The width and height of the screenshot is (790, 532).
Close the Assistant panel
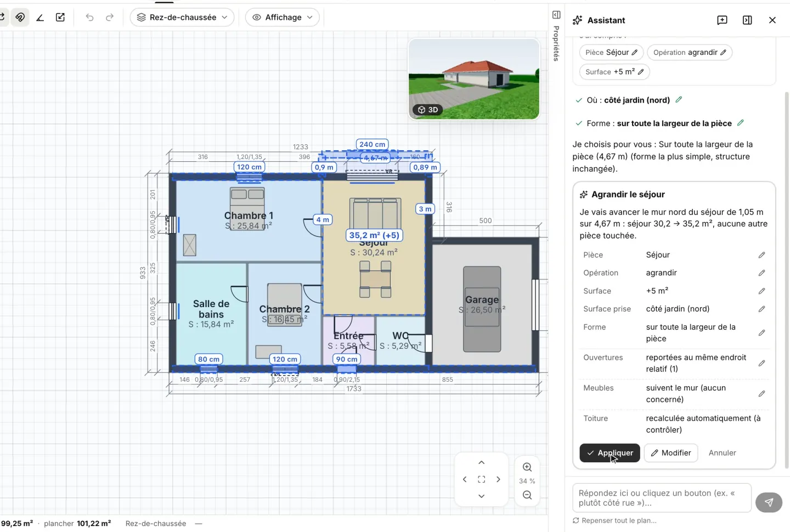[772, 20]
